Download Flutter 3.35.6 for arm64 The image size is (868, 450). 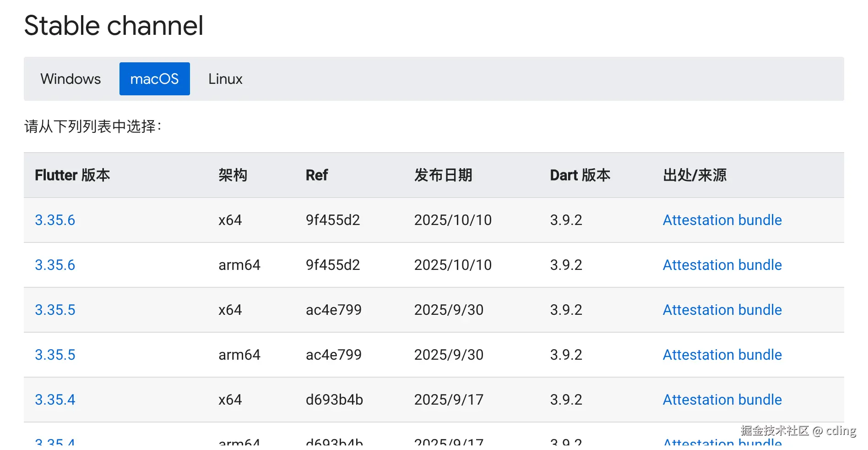click(55, 265)
